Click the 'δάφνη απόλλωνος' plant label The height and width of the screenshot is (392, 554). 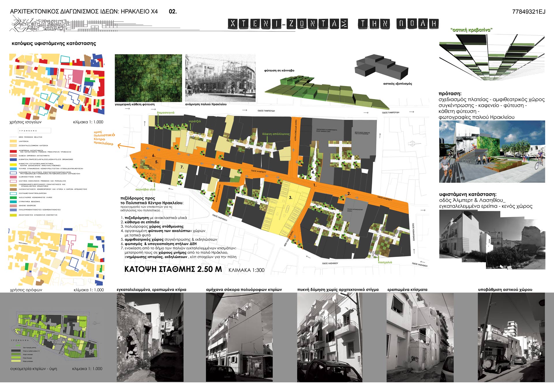coord(276,134)
